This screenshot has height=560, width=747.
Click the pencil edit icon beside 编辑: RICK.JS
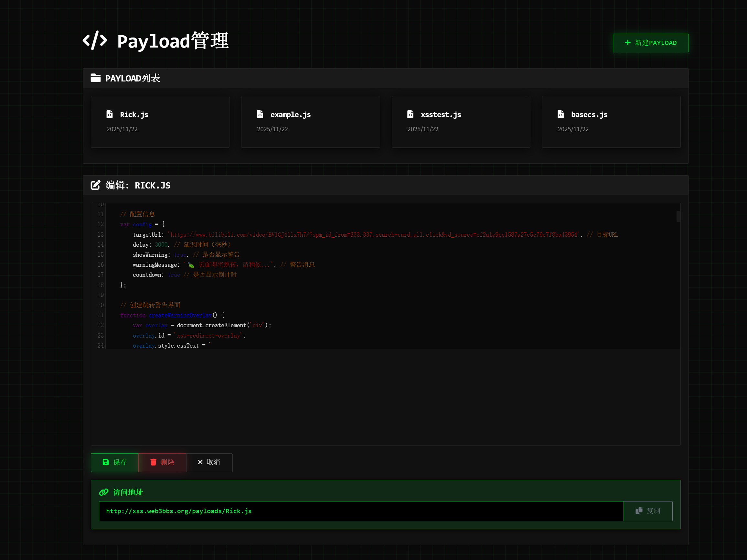click(x=96, y=185)
